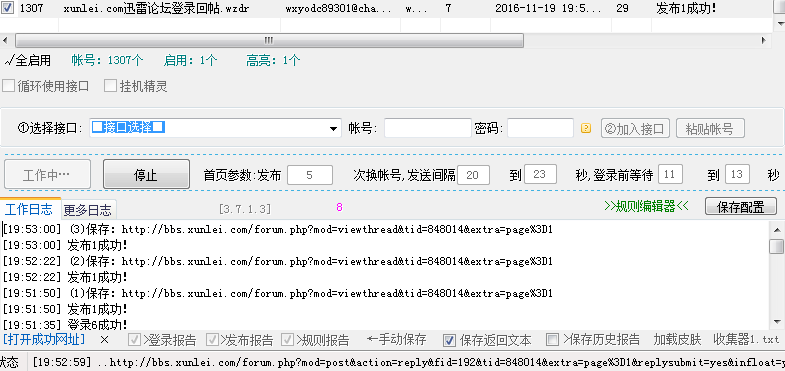Toggle the 登录报告 checkbox

pyautogui.click(x=134, y=340)
